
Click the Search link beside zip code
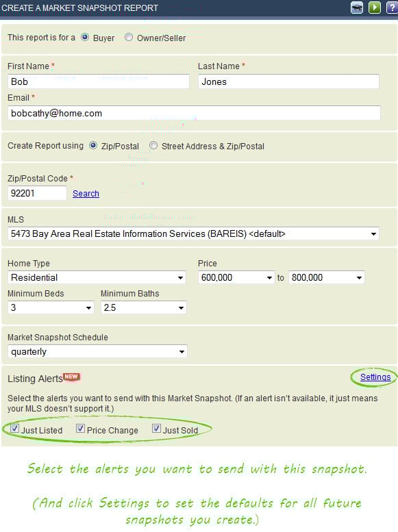point(86,193)
